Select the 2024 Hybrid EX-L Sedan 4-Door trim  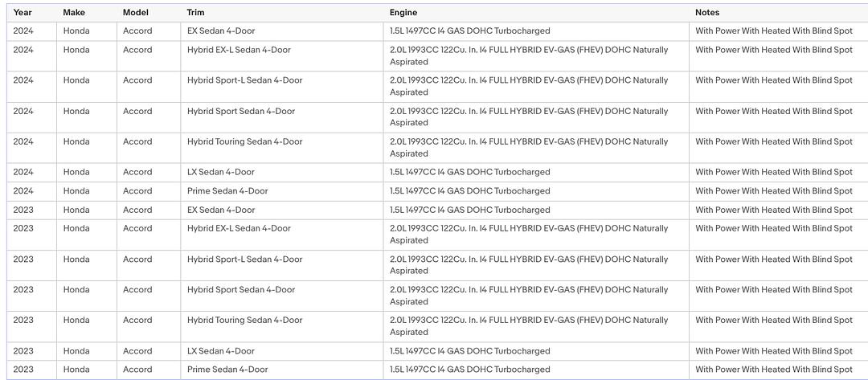[239, 50]
